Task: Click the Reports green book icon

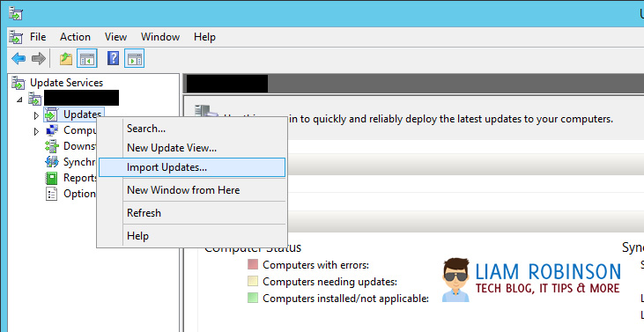Action: pos(51,178)
